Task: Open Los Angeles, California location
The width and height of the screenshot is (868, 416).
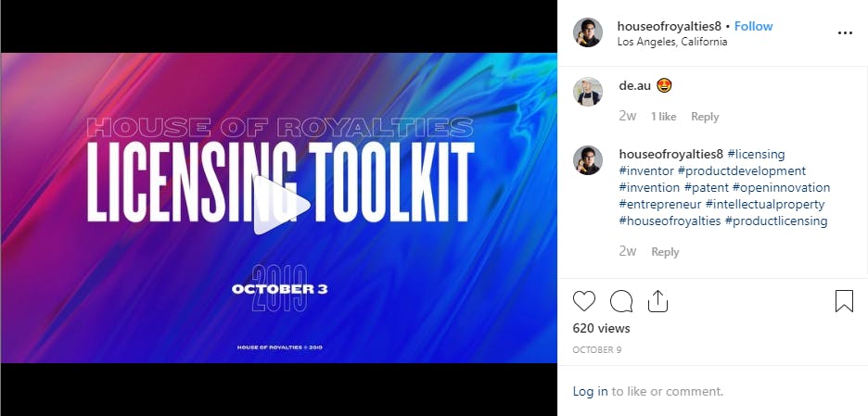Action: tap(672, 42)
